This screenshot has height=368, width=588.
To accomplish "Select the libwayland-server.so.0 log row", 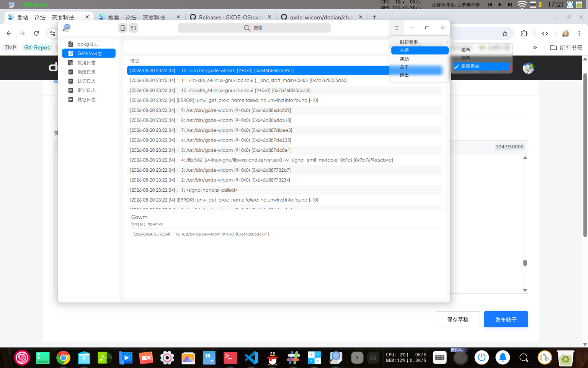I will click(x=285, y=160).
